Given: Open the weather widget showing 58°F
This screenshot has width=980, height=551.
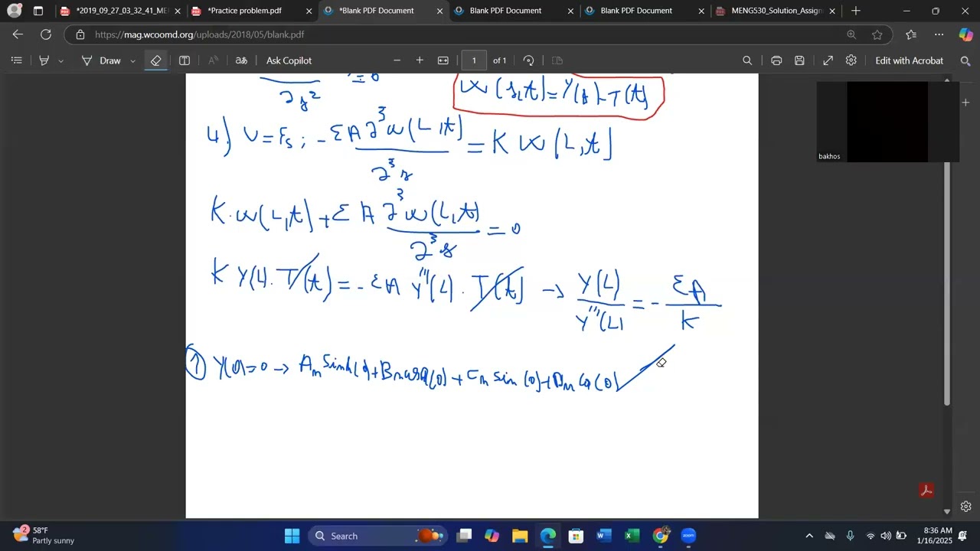Looking at the screenshot, I should click(x=44, y=535).
